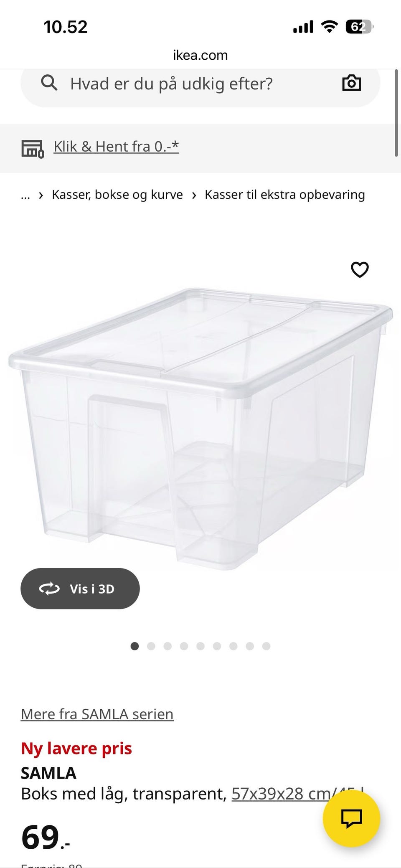Viewport: 401px width, 868px height.
Task: Open camera visual search icon
Action: coord(351,83)
